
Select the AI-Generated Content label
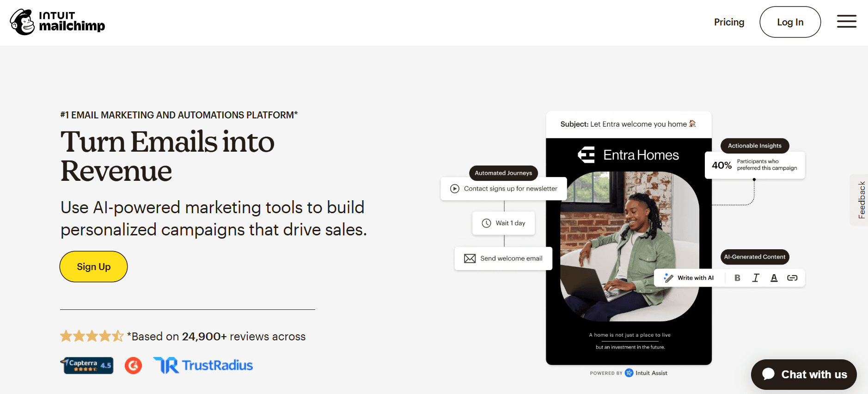click(755, 257)
